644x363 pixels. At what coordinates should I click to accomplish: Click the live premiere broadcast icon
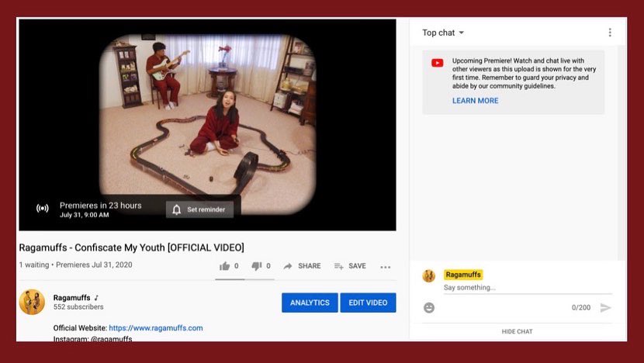[x=43, y=208]
